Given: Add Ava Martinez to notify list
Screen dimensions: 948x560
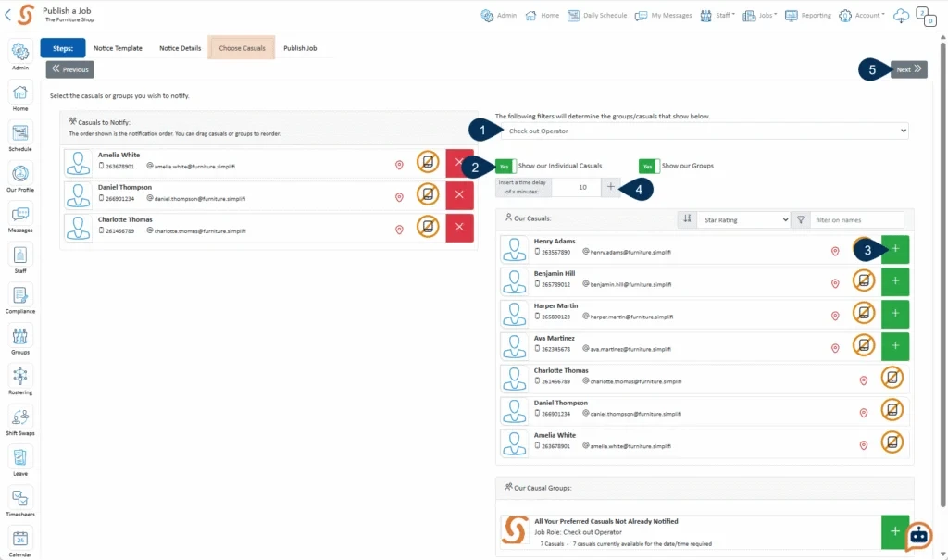Looking at the screenshot, I should [x=895, y=345].
